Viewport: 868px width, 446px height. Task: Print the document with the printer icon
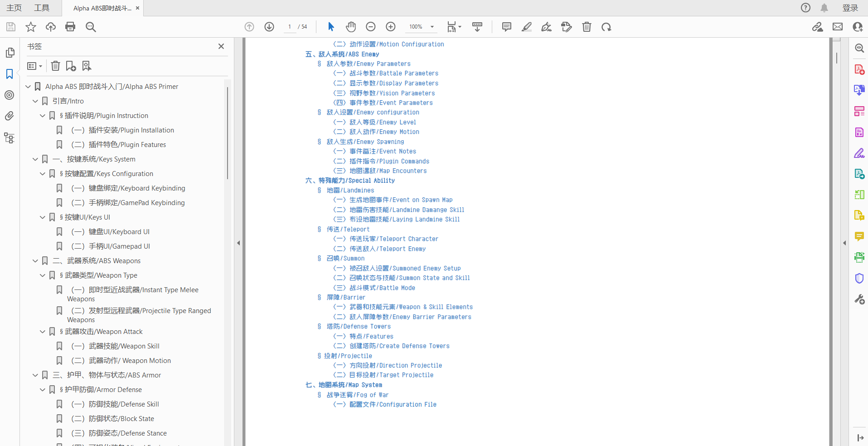pos(70,27)
